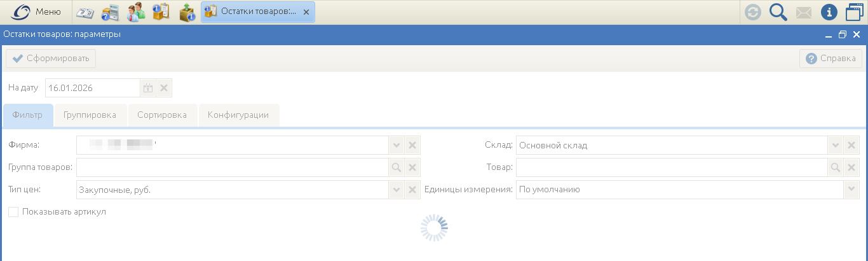Click the calculator with question mark icon

point(110,12)
